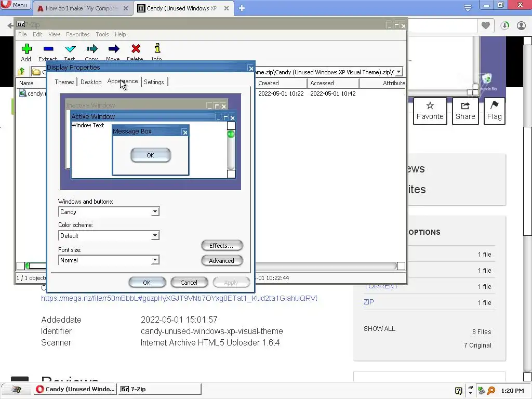Screen dimensions: 532x399
Task: Click the Opera user profile icon
Action: click(521, 25)
